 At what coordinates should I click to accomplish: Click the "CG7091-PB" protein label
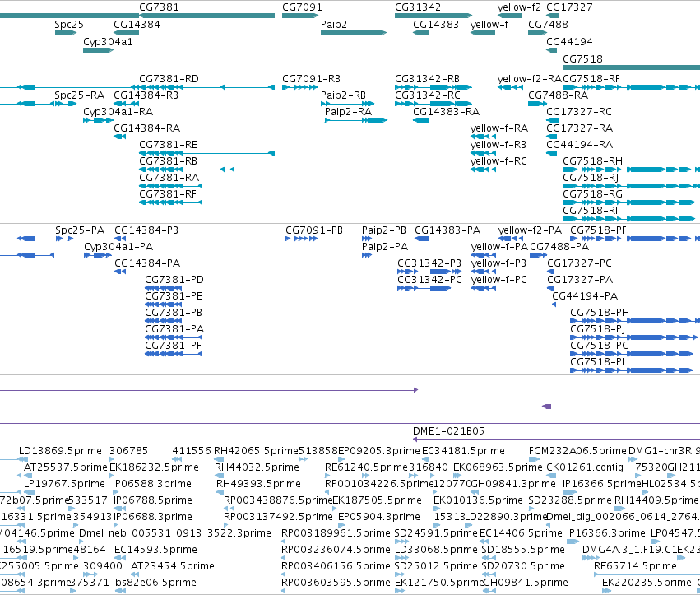pos(314,230)
